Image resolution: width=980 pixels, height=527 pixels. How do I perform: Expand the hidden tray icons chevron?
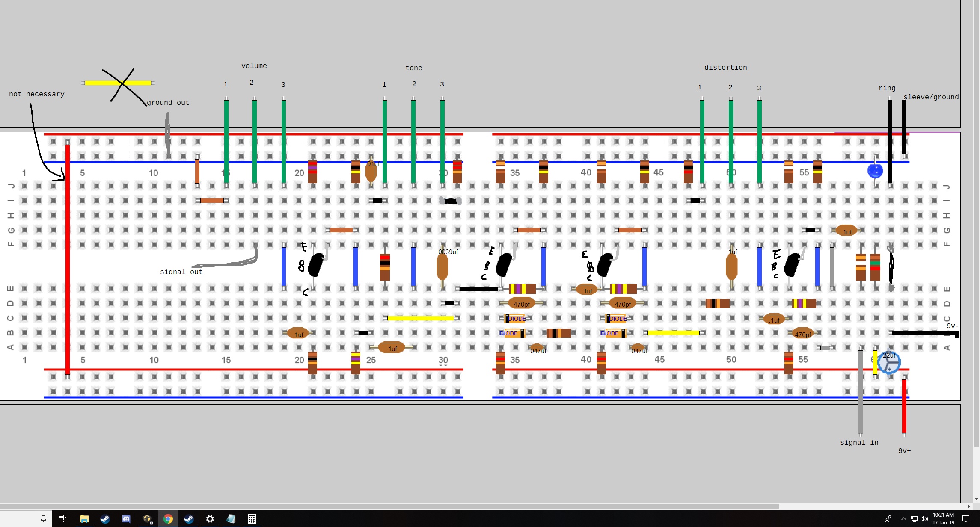[x=903, y=519]
